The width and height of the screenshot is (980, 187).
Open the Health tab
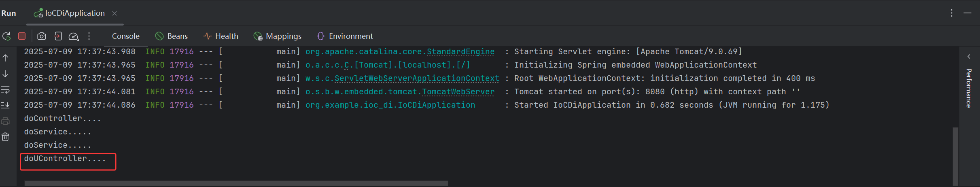[221, 36]
